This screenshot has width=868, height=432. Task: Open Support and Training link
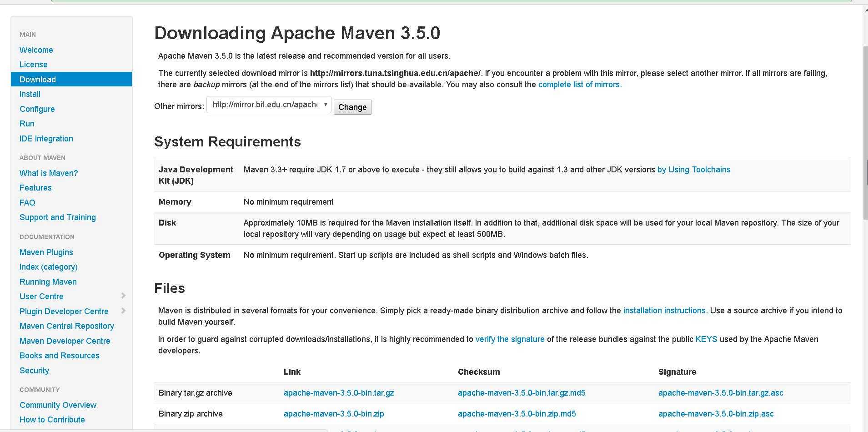(57, 217)
